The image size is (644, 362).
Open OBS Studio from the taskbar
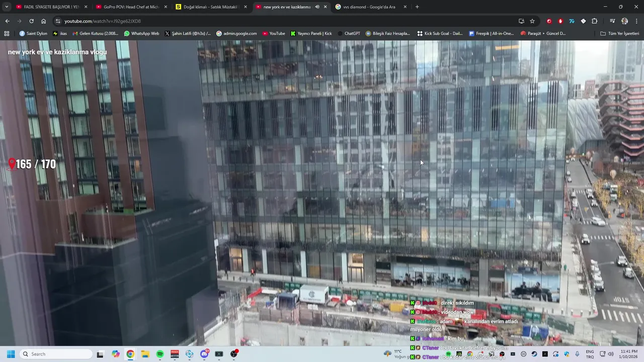234,354
